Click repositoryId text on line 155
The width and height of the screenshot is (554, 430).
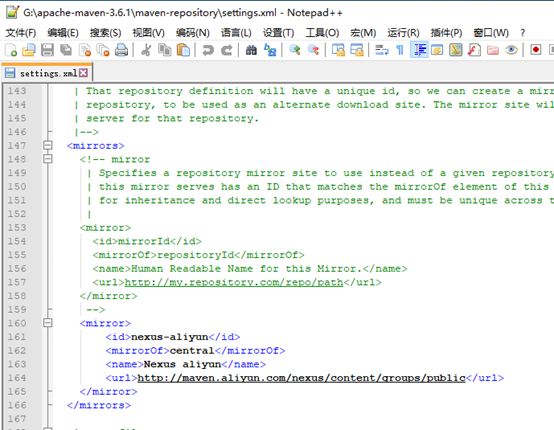[195, 255]
